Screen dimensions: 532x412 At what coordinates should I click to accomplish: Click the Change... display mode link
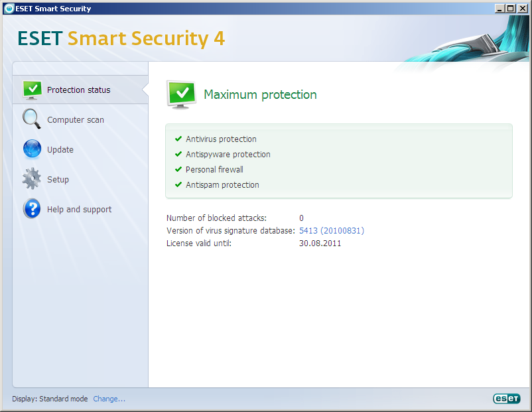pos(109,399)
